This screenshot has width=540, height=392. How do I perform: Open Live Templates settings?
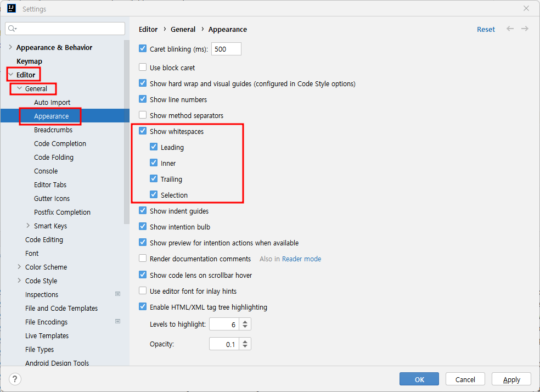pos(47,336)
